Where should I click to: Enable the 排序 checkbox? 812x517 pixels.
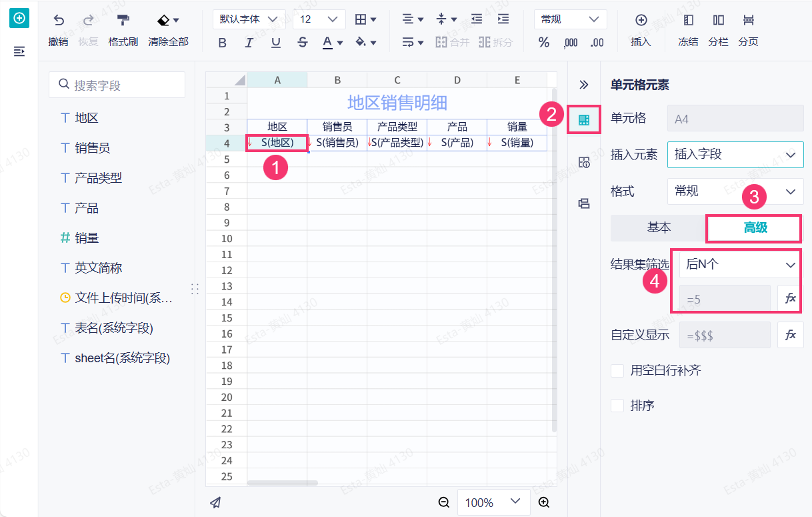coord(617,405)
